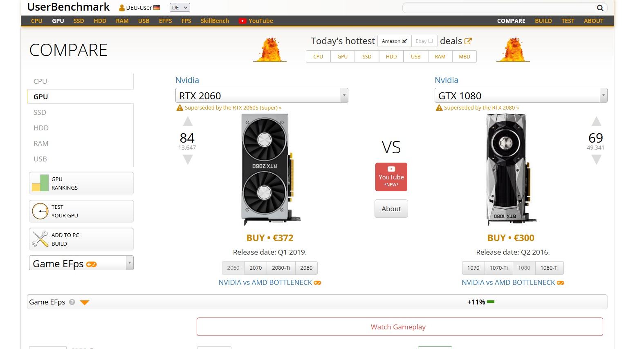Open the GTX 1080 model dropdown

click(521, 95)
